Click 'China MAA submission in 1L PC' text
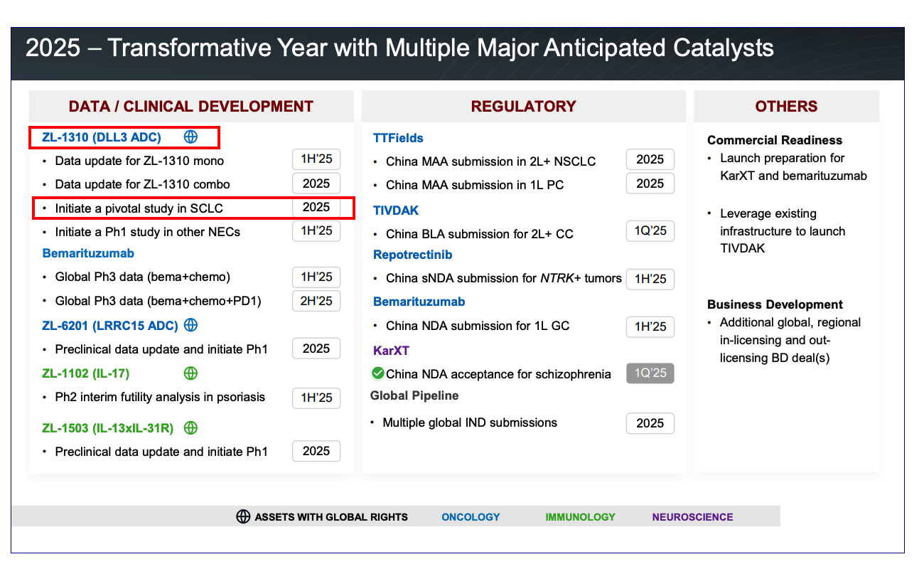924x569 pixels. tap(475, 185)
